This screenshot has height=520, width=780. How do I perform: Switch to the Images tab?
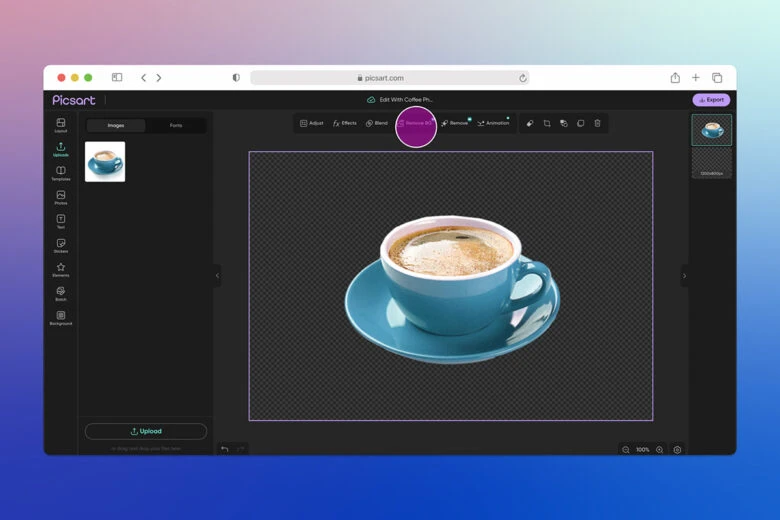click(x=116, y=125)
